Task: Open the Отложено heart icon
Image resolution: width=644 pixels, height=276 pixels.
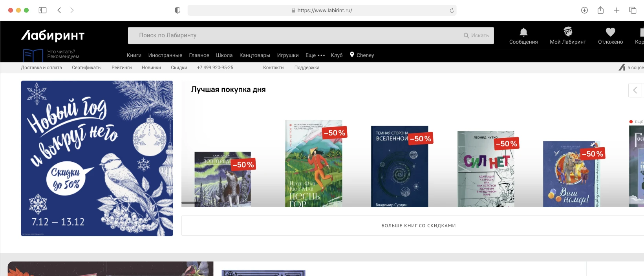Action: coord(610,32)
